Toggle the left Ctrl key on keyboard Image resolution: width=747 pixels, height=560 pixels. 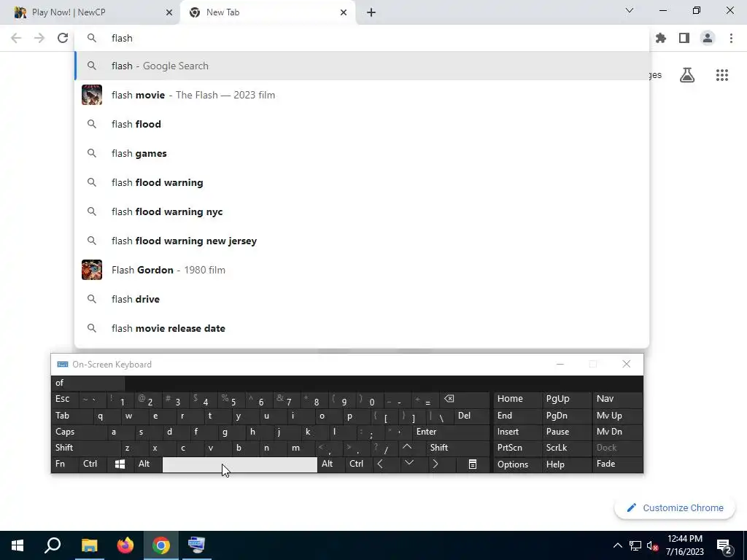[x=93, y=464]
